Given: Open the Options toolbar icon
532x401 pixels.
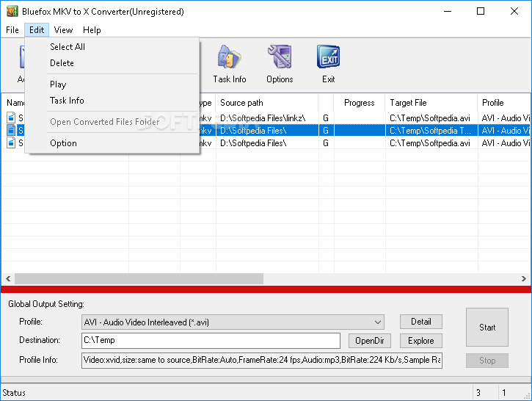Looking at the screenshot, I should pos(280,64).
